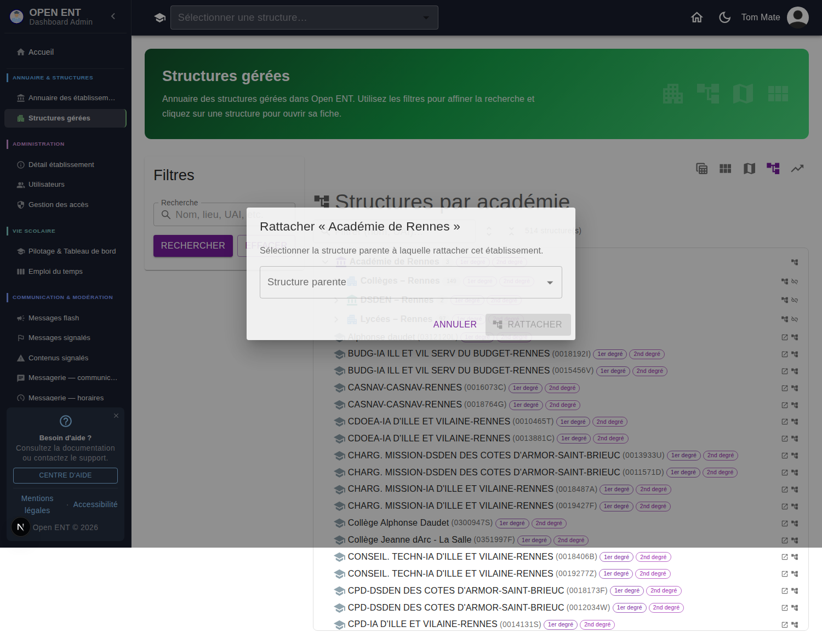Click the graduation cap icon beside the structure selector
The image size is (822, 644).
coord(160,18)
